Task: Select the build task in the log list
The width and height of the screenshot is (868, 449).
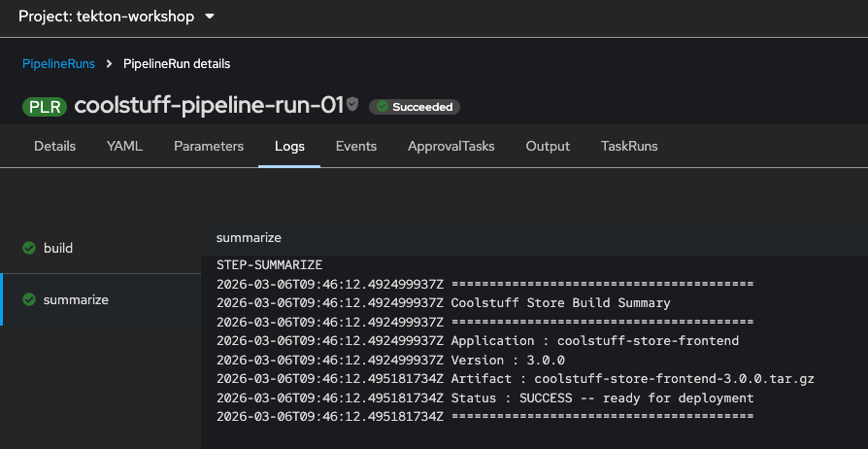Action: (x=58, y=248)
